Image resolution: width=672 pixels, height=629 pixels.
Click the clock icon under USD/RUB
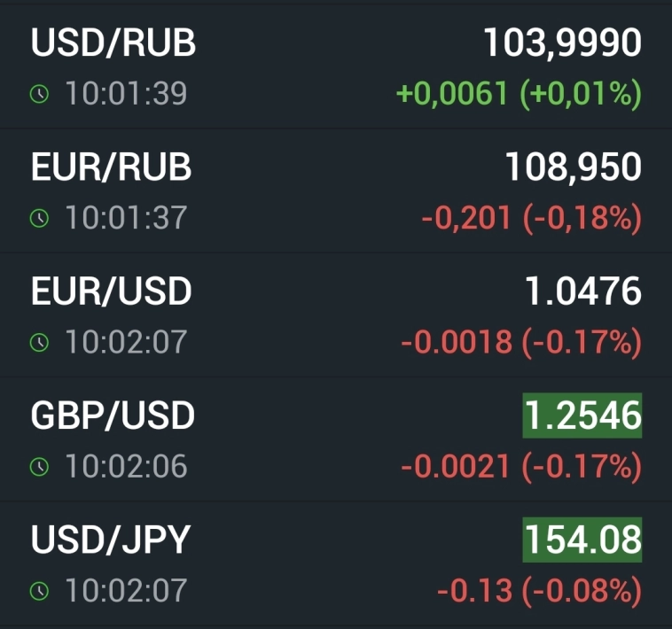pyautogui.click(x=39, y=94)
